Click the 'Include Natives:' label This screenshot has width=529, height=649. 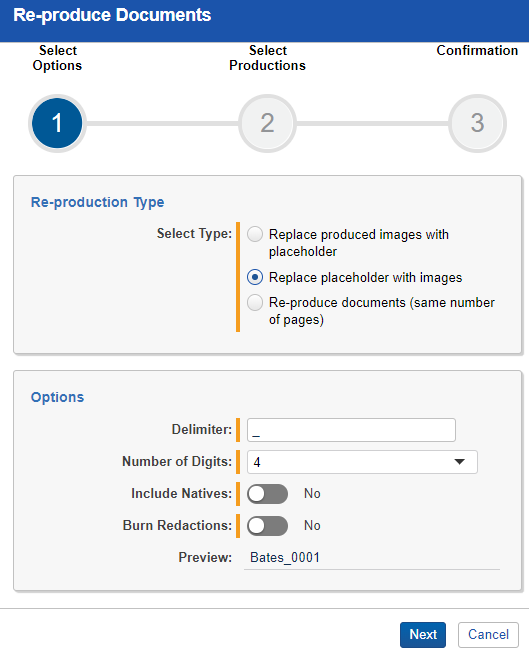(182, 493)
